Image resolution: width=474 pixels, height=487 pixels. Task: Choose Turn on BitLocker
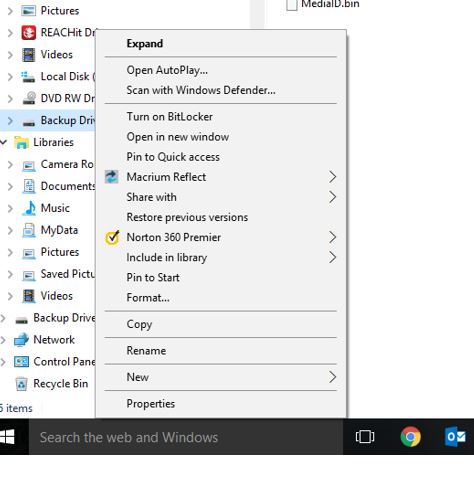(x=221, y=117)
